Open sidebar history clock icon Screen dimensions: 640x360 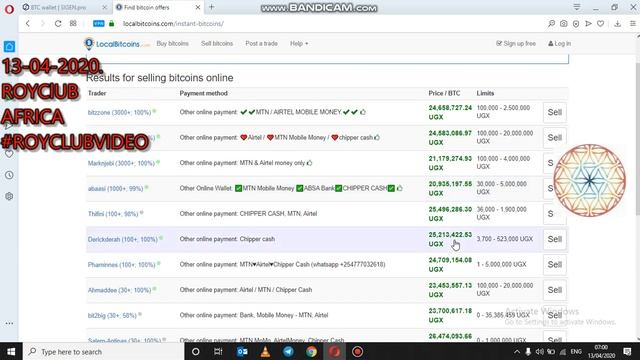pyautogui.click(x=9, y=175)
